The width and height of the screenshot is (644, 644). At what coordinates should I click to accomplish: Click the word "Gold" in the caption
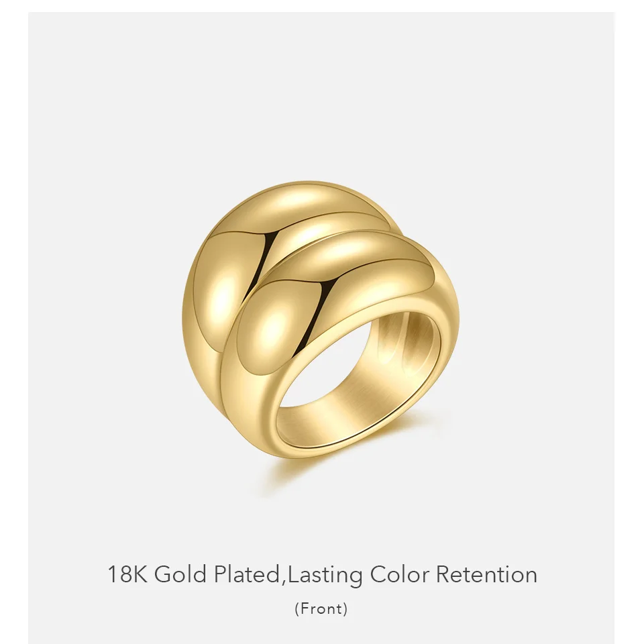180,574
